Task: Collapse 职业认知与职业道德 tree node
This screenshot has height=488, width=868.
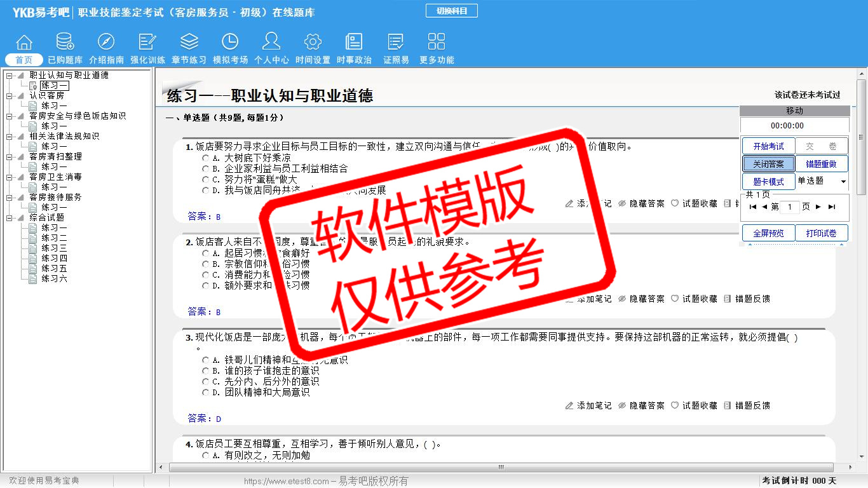Action: pos(10,76)
